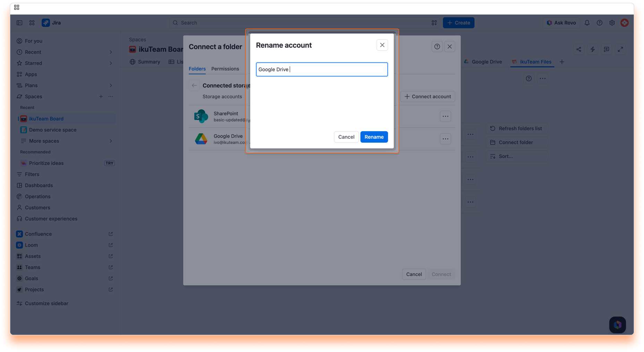Open the Goals external link icon

click(x=111, y=278)
